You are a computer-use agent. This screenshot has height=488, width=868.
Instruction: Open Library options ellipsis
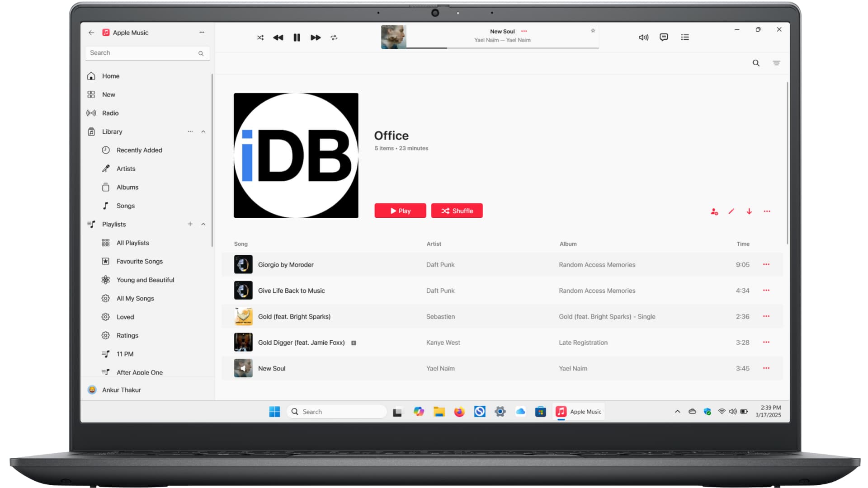pyautogui.click(x=190, y=131)
